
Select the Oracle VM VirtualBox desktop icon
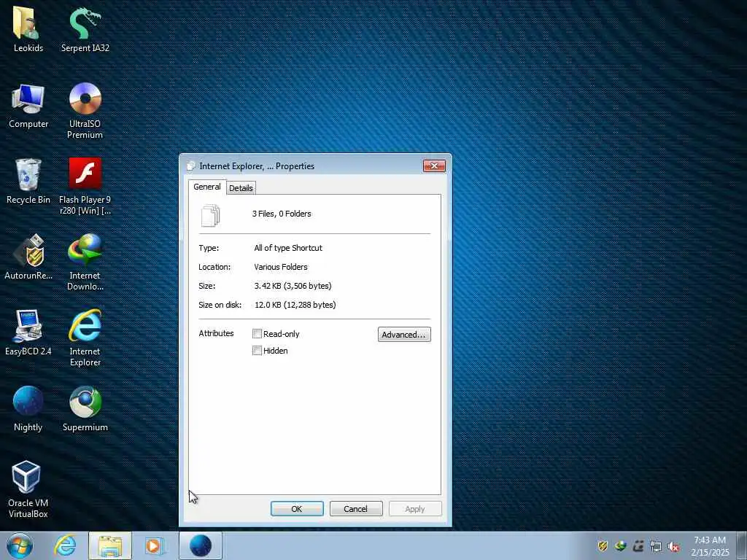(x=28, y=489)
